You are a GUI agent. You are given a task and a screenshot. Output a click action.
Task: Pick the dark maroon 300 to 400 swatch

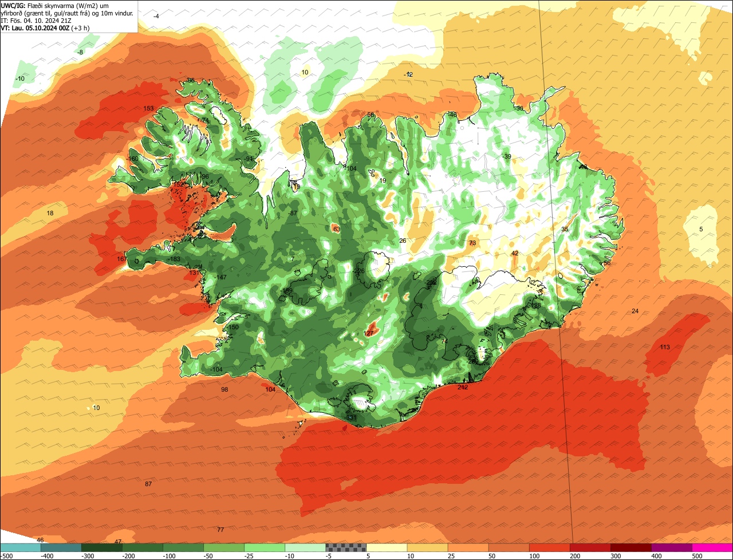(630, 548)
